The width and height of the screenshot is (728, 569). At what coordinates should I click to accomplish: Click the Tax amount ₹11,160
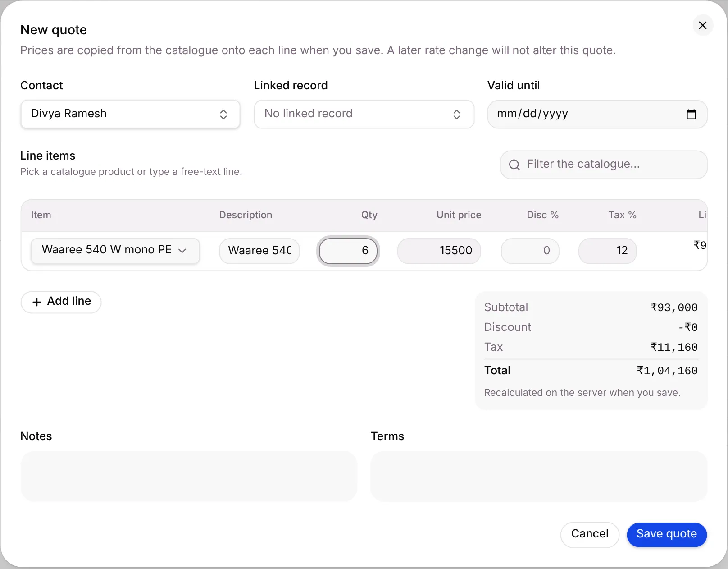pyautogui.click(x=674, y=347)
